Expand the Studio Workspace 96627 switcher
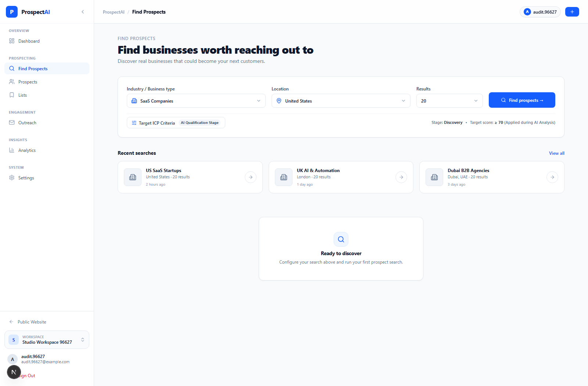 click(47, 340)
